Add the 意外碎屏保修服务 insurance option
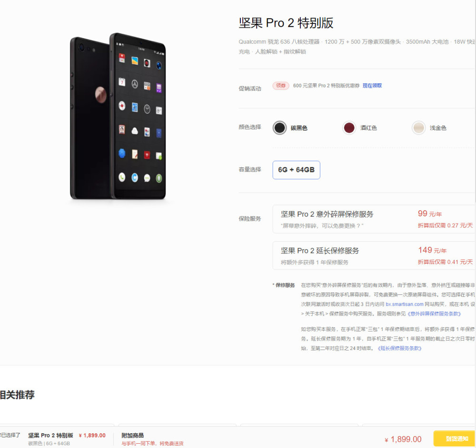 coord(374,219)
